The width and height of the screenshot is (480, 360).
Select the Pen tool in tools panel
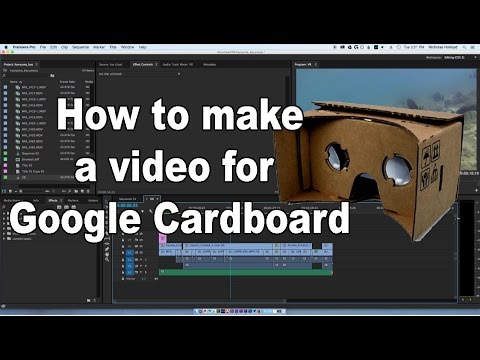[107, 249]
